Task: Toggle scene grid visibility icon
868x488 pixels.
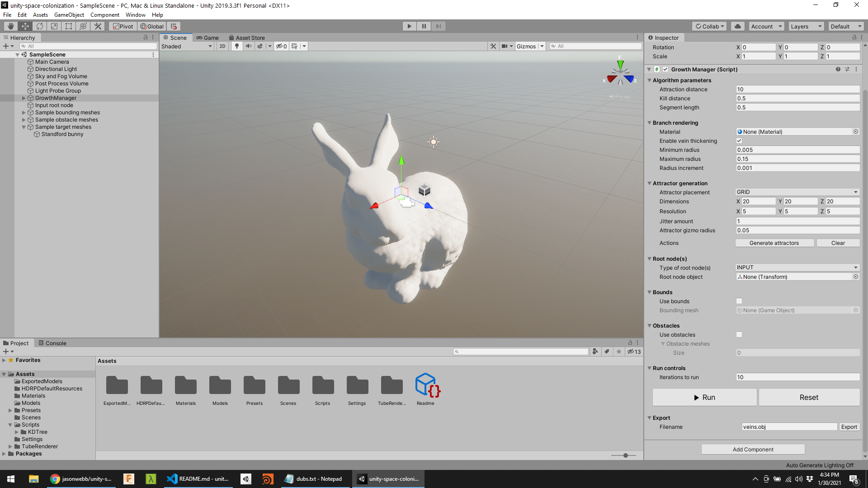Action: tap(295, 46)
